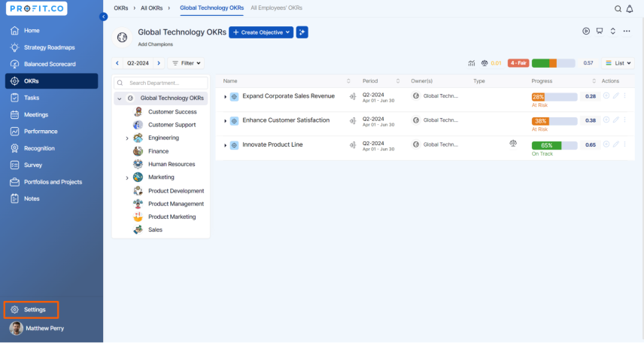Select Customer Success department
This screenshot has width=644, height=343.
[x=172, y=112]
